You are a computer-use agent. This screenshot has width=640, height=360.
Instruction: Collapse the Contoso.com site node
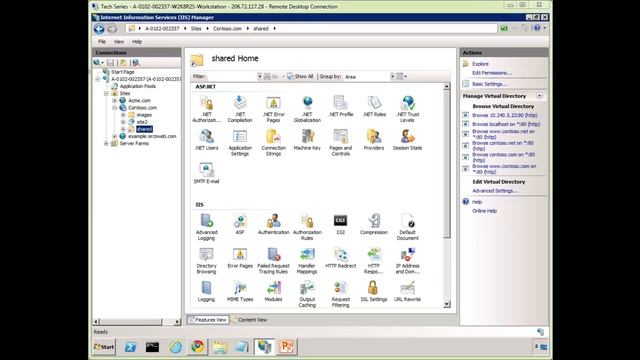pos(115,108)
